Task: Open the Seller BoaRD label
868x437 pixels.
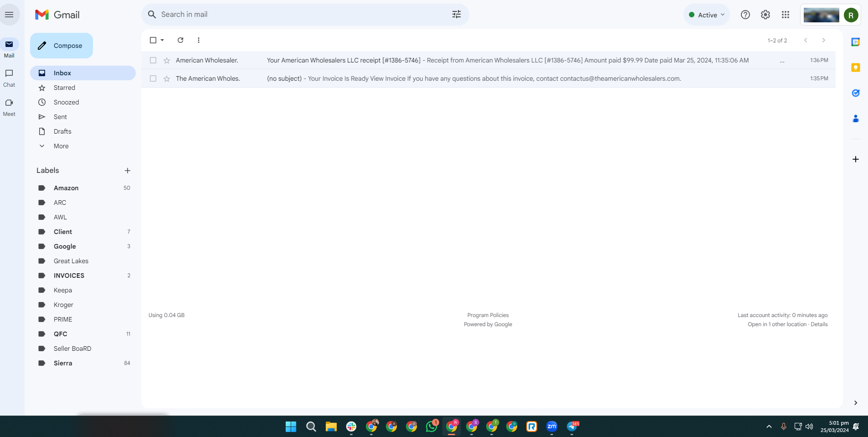Action: coord(83,349)
